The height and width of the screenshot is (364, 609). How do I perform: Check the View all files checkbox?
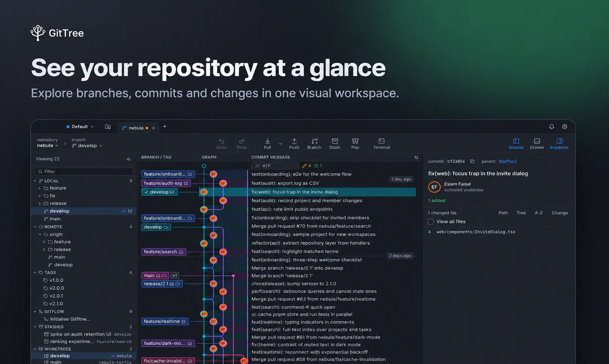431,222
